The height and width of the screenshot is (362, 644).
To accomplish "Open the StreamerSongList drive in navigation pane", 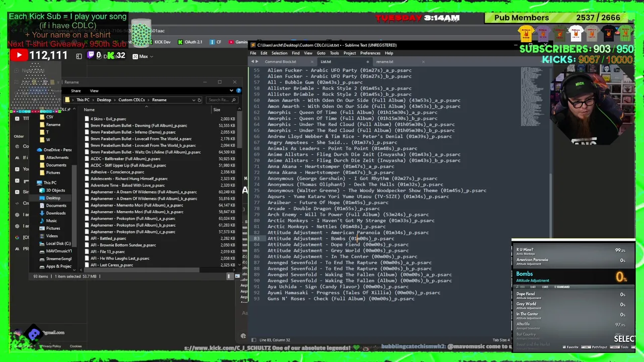I will (59, 258).
